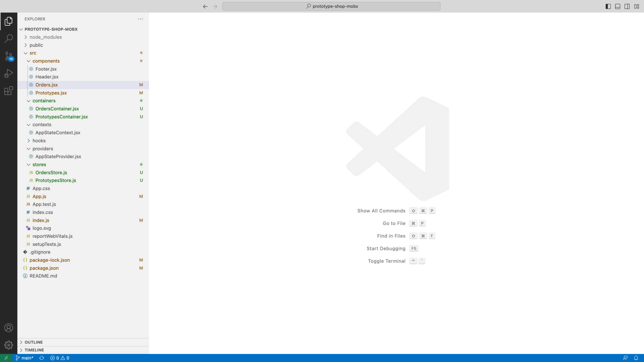Open the Manage gear icon
The image size is (644, 362).
tap(9, 345)
